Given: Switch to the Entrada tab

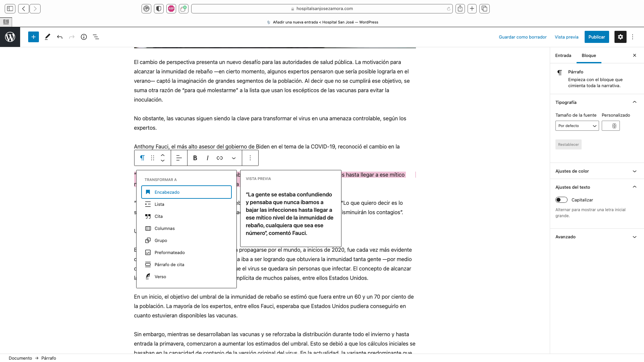Looking at the screenshot, I should click(563, 55).
